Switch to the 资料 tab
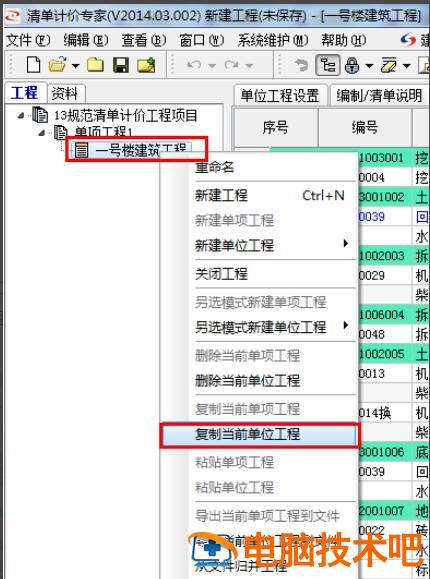This screenshot has height=579, width=430. [65, 93]
